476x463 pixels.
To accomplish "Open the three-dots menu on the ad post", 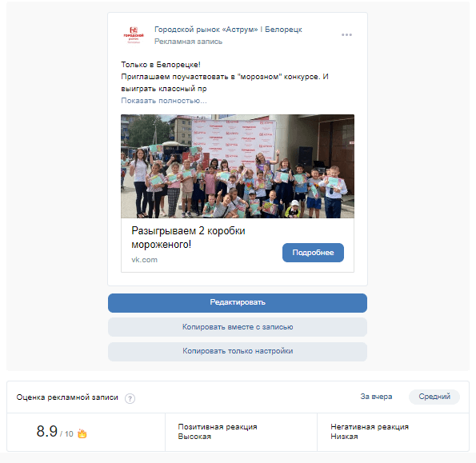I will click(x=346, y=35).
